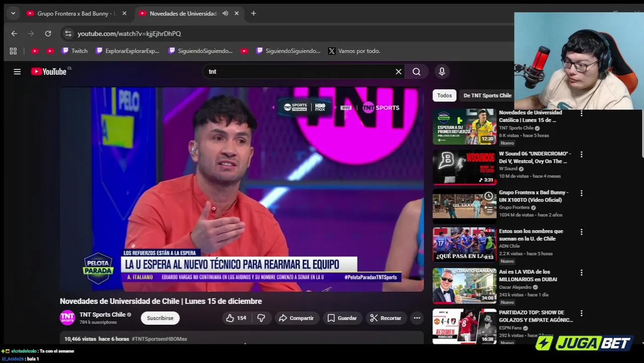Open options menu for Estos son los nombres video
The width and height of the screenshot is (644, 363).
click(x=582, y=232)
